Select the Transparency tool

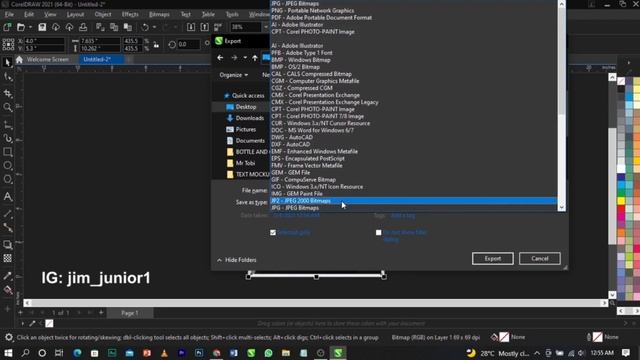click(7, 258)
